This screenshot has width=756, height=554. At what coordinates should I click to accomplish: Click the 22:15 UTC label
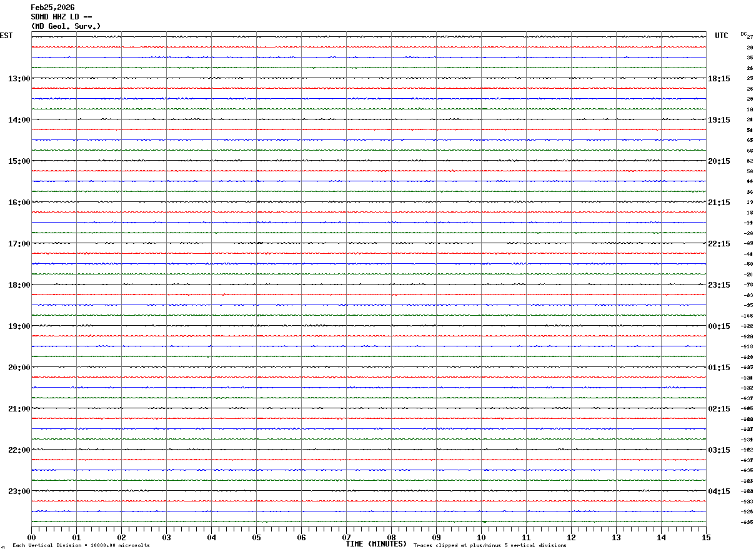(719, 244)
